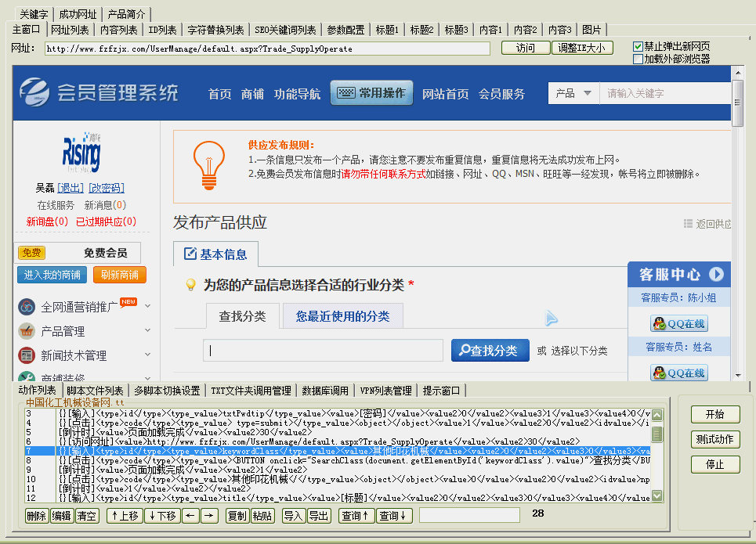Click the 产品管理 basket icon
Screen dimensions: 756x544
coord(27,331)
